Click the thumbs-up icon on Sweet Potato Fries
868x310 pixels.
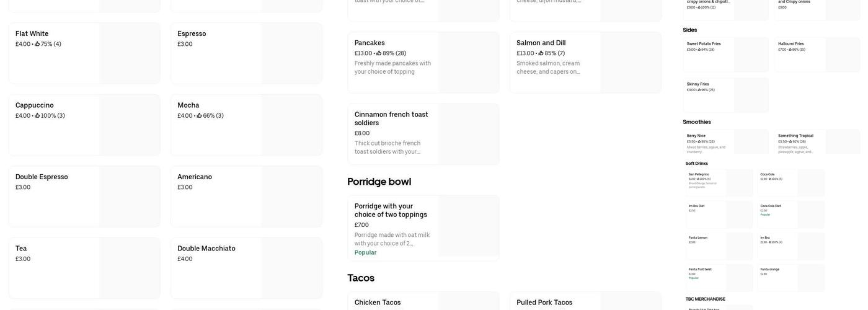point(699,50)
